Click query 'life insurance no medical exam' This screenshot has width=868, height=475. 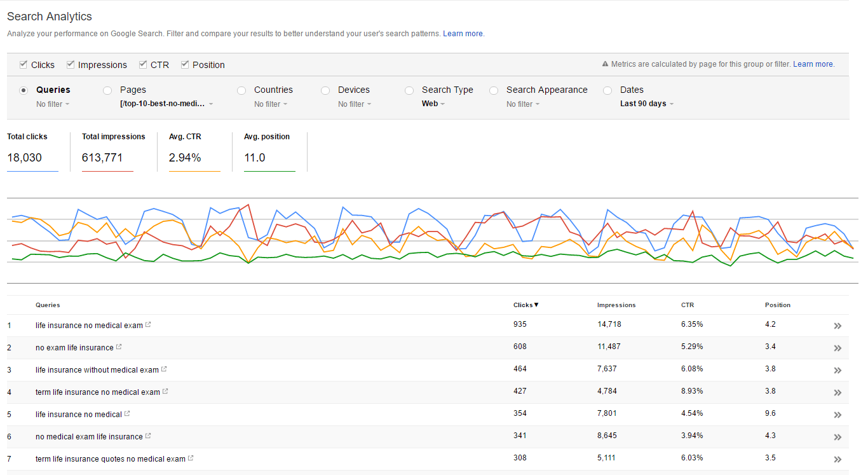[89, 326]
